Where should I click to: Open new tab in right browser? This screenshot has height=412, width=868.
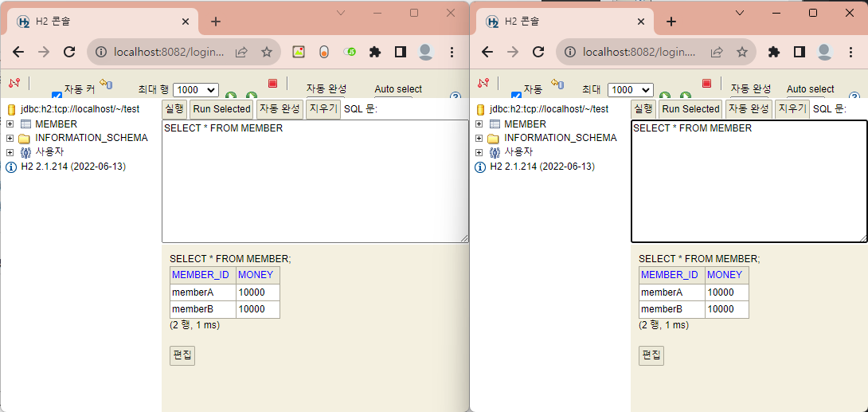(x=671, y=22)
